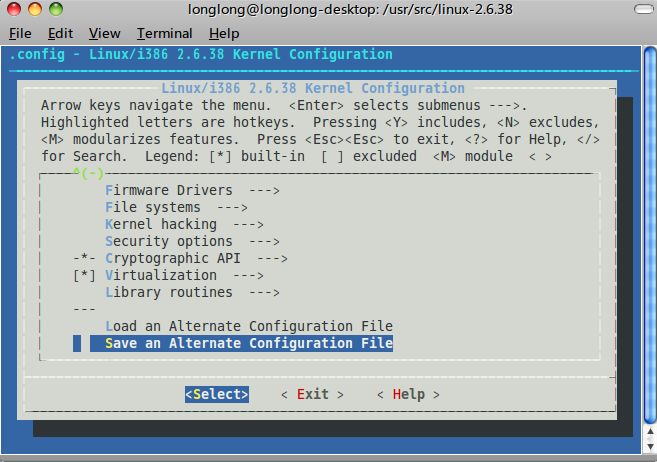The width and height of the screenshot is (657, 462).
Task: Click the arrow after Firmware Drivers
Action: point(264,191)
